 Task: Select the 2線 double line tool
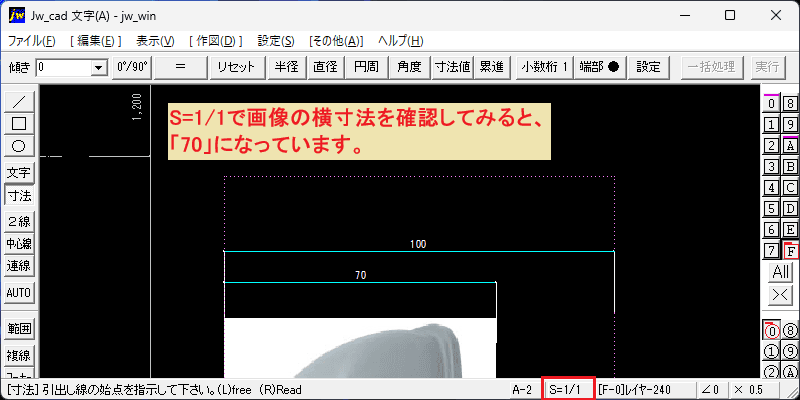[x=19, y=221]
